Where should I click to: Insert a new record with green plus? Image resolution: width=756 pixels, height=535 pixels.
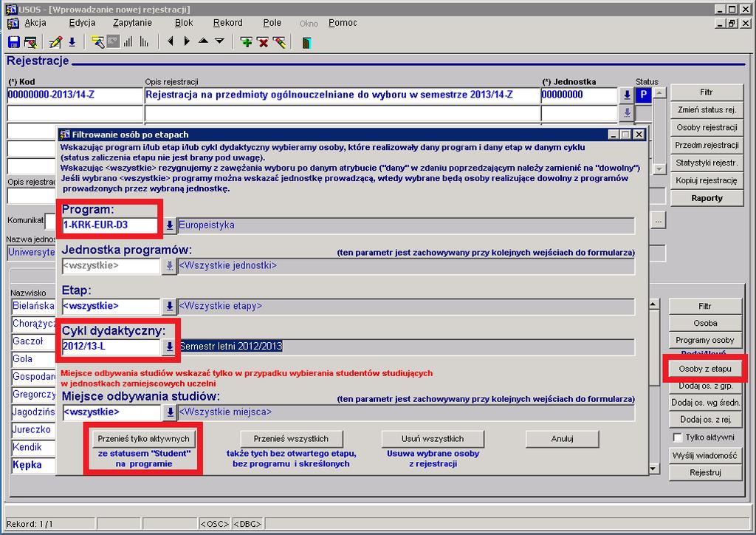[247, 42]
